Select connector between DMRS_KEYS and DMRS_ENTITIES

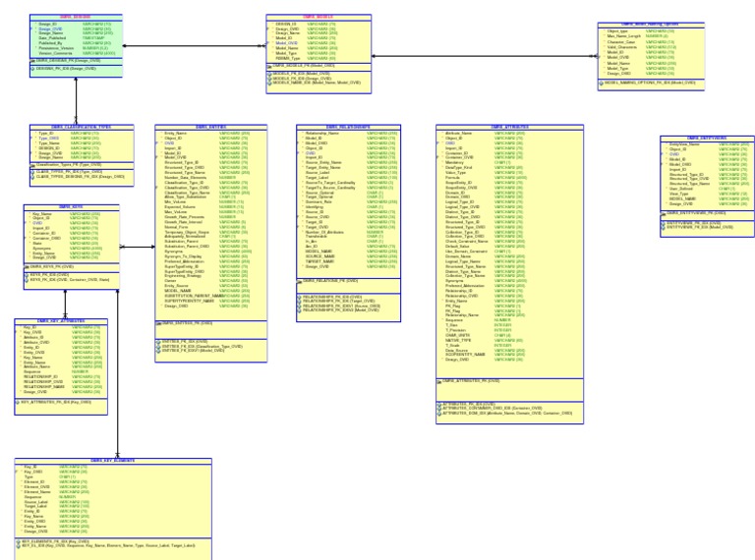click(138, 247)
